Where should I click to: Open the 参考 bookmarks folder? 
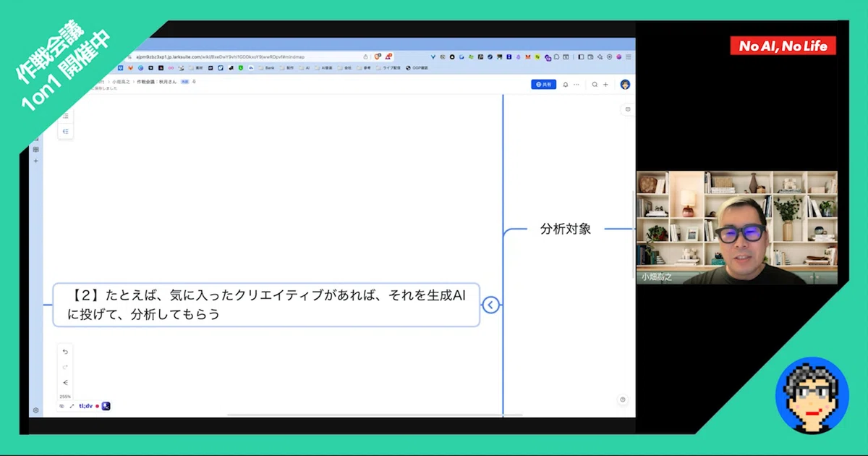[x=365, y=68]
